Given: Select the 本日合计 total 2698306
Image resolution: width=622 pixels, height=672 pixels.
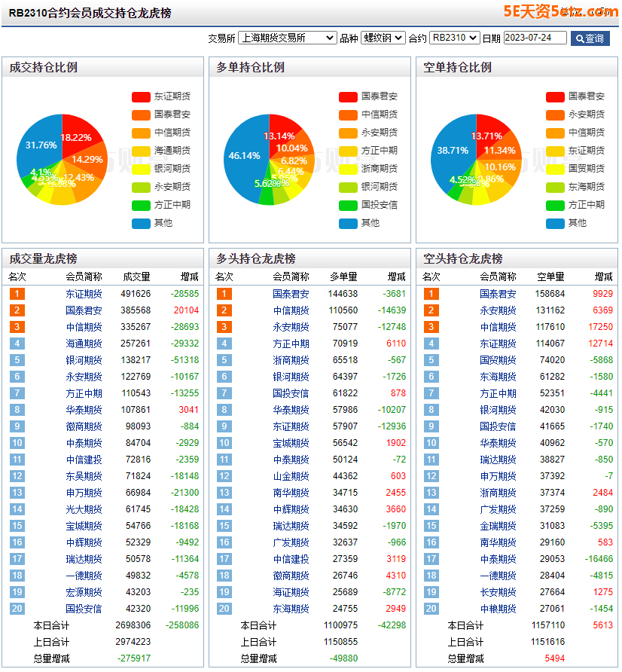Looking at the screenshot, I should point(133,626).
